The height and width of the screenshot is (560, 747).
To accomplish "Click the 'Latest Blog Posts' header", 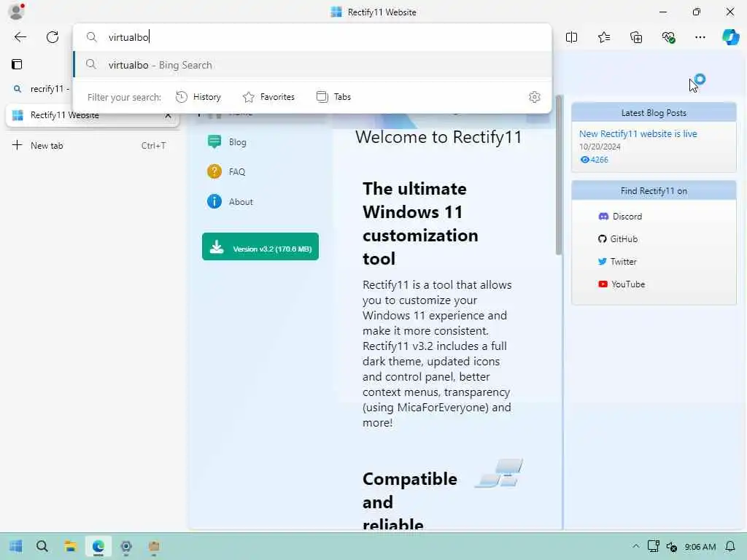I will (x=654, y=113).
